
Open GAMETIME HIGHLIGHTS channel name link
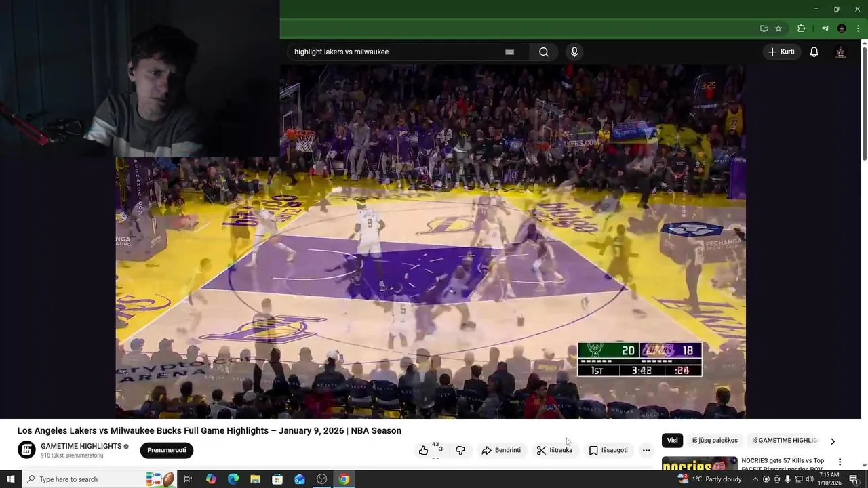(x=81, y=446)
